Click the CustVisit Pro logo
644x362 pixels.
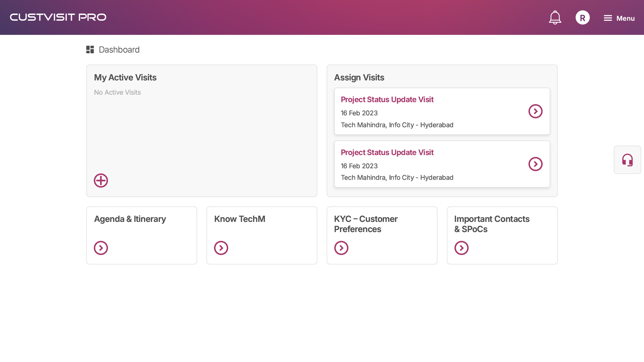[x=58, y=17]
